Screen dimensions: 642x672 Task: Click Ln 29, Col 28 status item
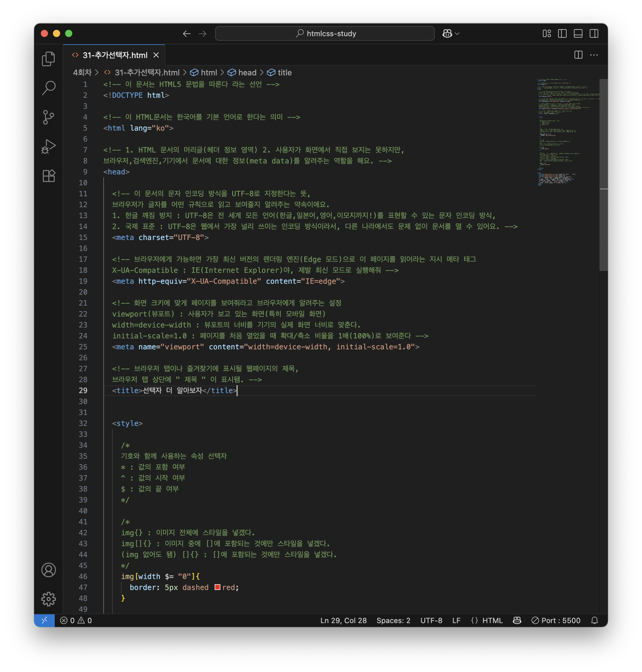(343, 620)
